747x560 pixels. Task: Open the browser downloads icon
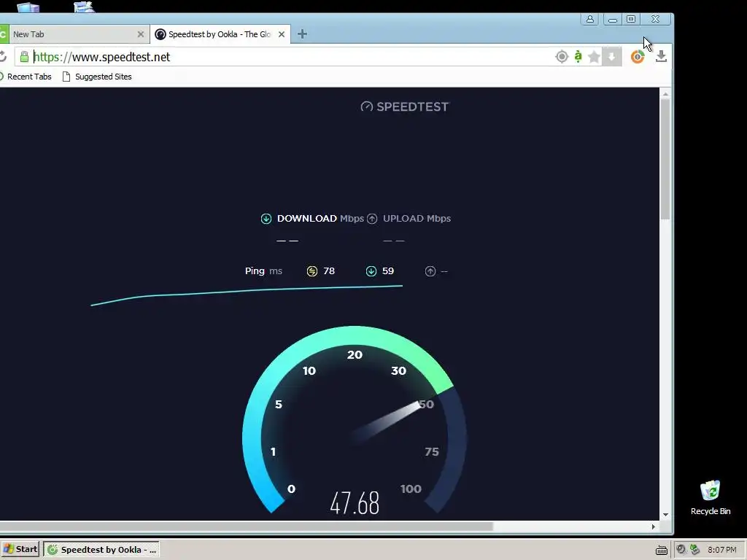point(661,57)
